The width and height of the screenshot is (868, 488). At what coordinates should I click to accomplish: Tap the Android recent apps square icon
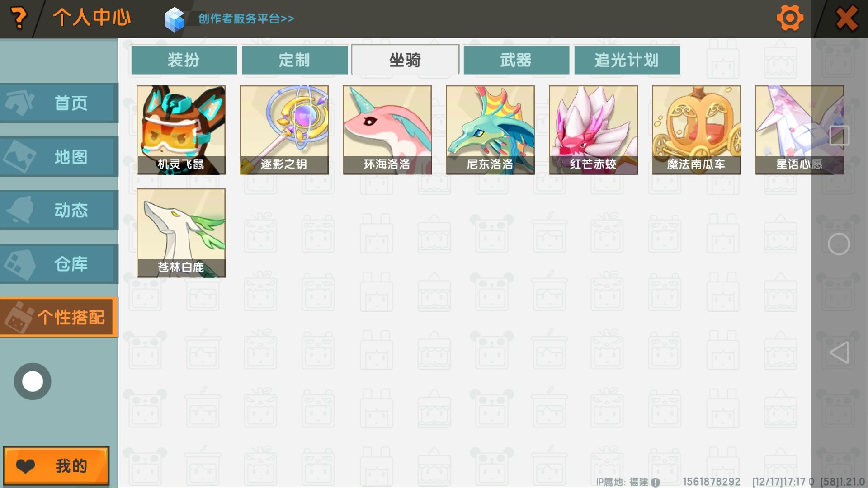click(839, 136)
